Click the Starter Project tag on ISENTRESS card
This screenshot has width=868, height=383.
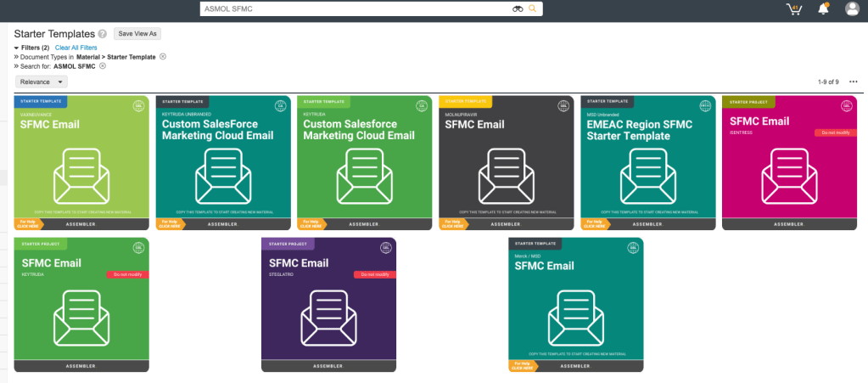point(749,101)
